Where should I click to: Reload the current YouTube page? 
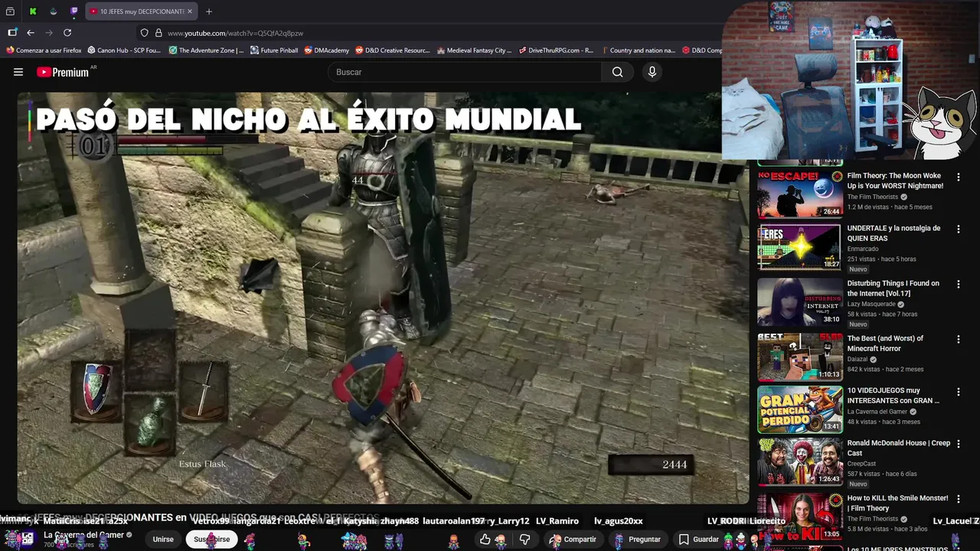pos(67,33)
